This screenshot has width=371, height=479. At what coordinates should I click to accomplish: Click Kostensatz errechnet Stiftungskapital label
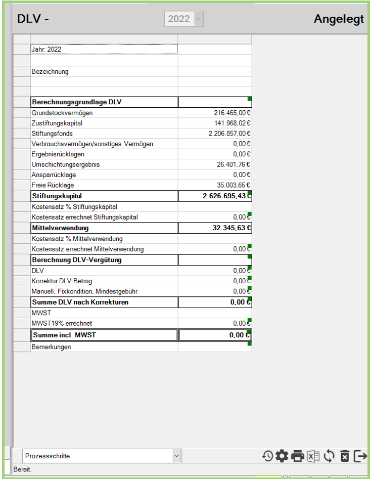pyautogui.click(x=85, y=217)
